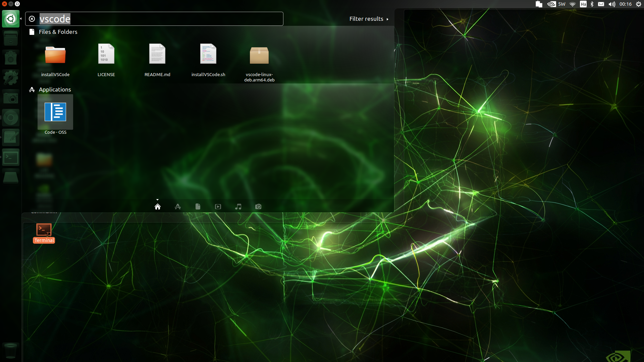Open the Terminal desktop shortcut
Viewport: 644px width, 362px height.
pos(44,231)
